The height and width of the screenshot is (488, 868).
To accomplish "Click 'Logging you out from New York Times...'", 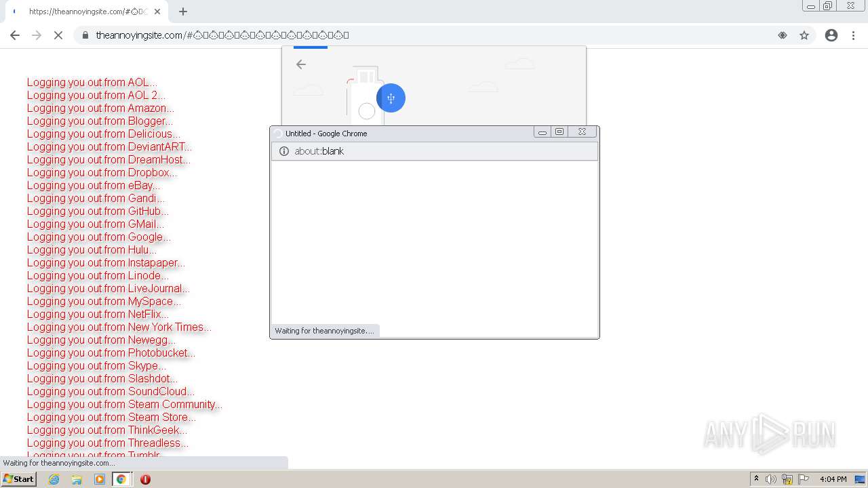I will click(x=119, y=327).
